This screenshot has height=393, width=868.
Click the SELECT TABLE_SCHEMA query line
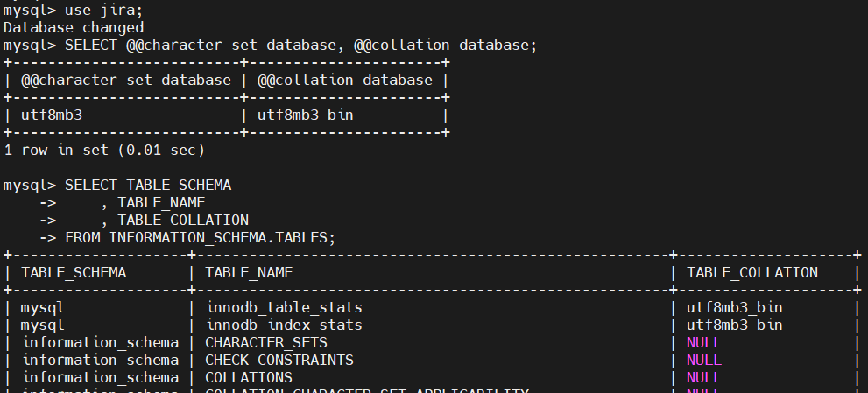(x=148, y=186)
